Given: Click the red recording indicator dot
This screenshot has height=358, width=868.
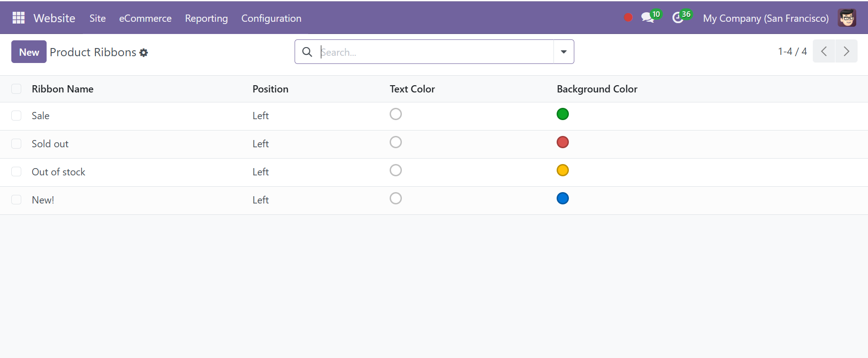Looking at the screenshot, I should pyautogui.click(x=628, y=18).
